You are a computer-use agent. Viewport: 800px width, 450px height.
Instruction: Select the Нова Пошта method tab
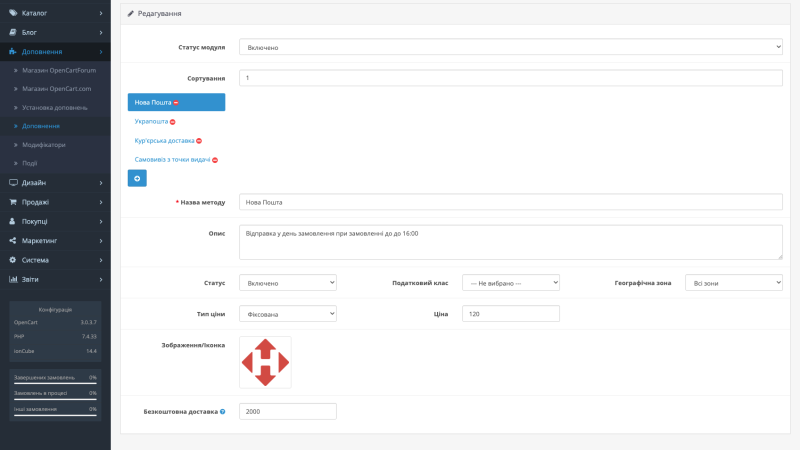coord(176,102)
